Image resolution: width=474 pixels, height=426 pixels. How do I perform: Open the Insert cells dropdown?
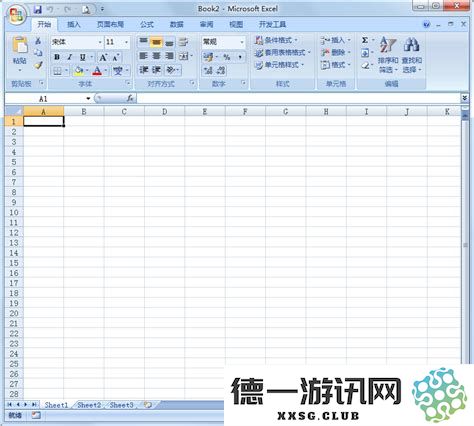336,40
